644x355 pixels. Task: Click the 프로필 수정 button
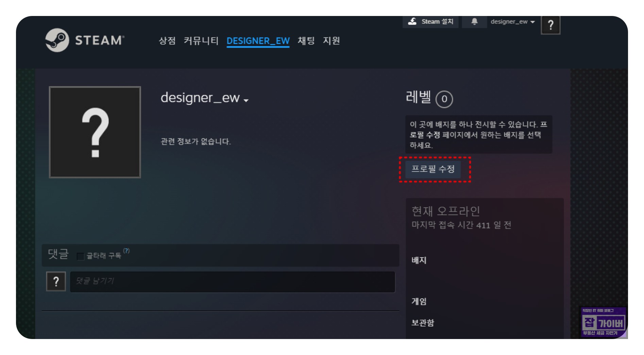tap(433, 169)
